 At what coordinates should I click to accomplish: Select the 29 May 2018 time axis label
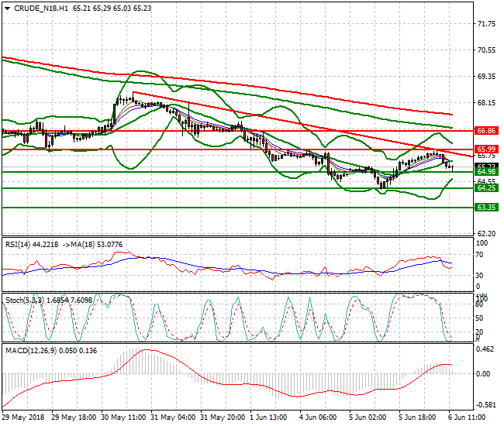pyautogui.click(x=22, y=417)
